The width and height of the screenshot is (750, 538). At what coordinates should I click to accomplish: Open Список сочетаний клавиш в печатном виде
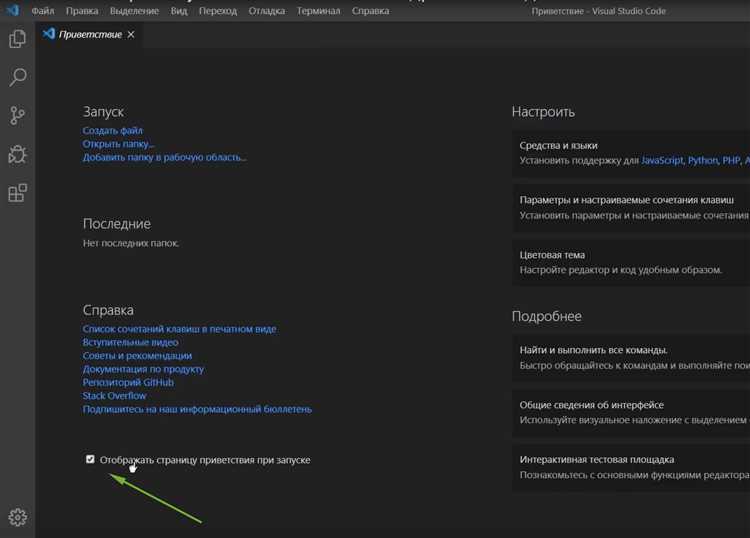[x=179, y=329]
